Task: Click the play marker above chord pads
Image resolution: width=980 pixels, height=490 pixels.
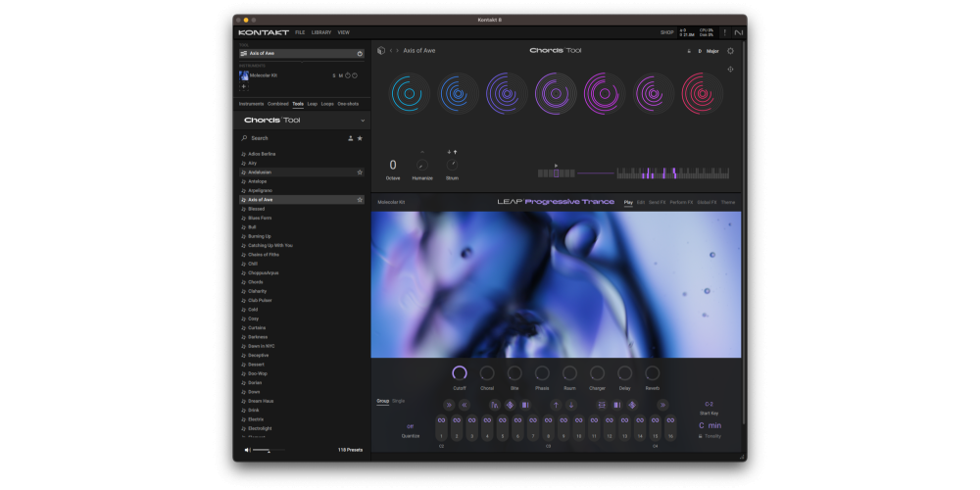Action: (557, 166)
